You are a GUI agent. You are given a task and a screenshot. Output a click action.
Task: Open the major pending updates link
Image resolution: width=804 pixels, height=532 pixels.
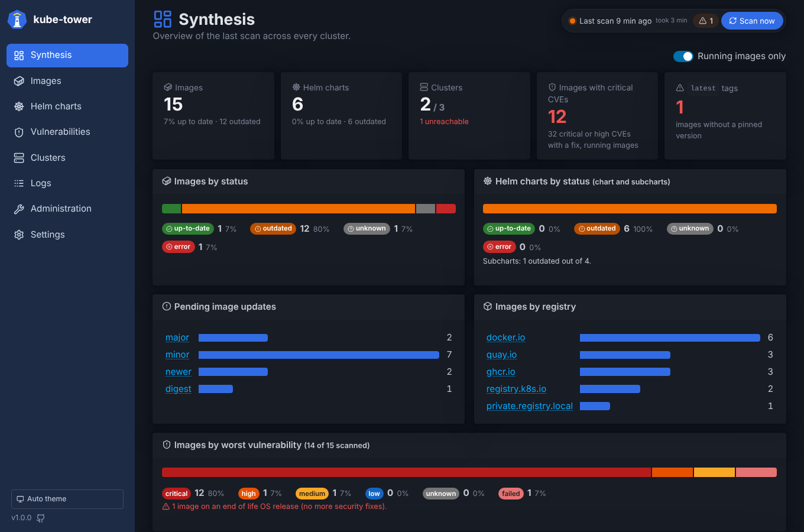click(x=177, y=338)
